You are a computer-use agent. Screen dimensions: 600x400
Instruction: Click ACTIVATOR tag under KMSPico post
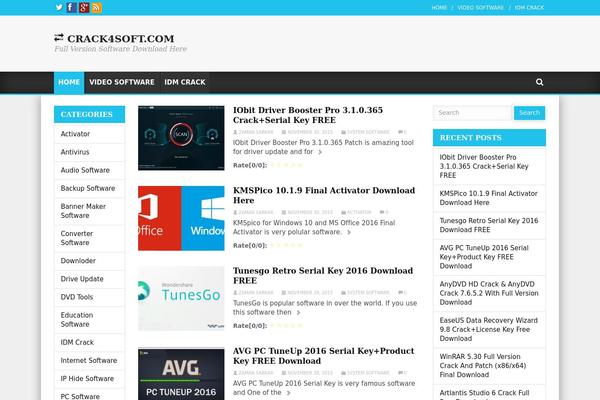coord(359,212)
